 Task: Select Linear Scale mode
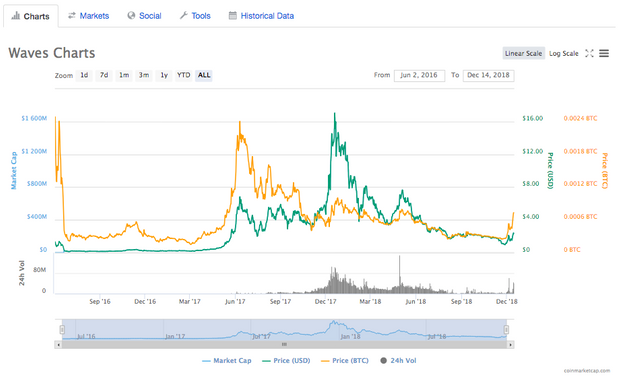point(523,53)
